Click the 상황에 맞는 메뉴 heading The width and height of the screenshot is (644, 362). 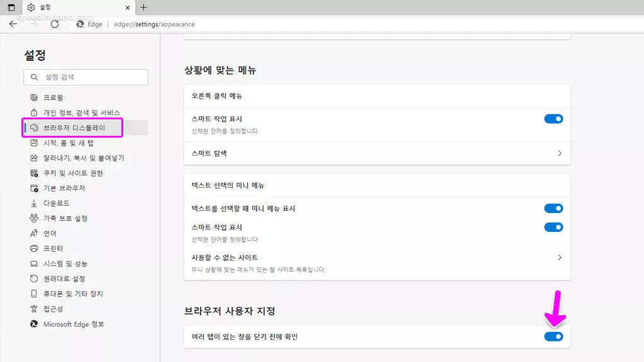220,70
